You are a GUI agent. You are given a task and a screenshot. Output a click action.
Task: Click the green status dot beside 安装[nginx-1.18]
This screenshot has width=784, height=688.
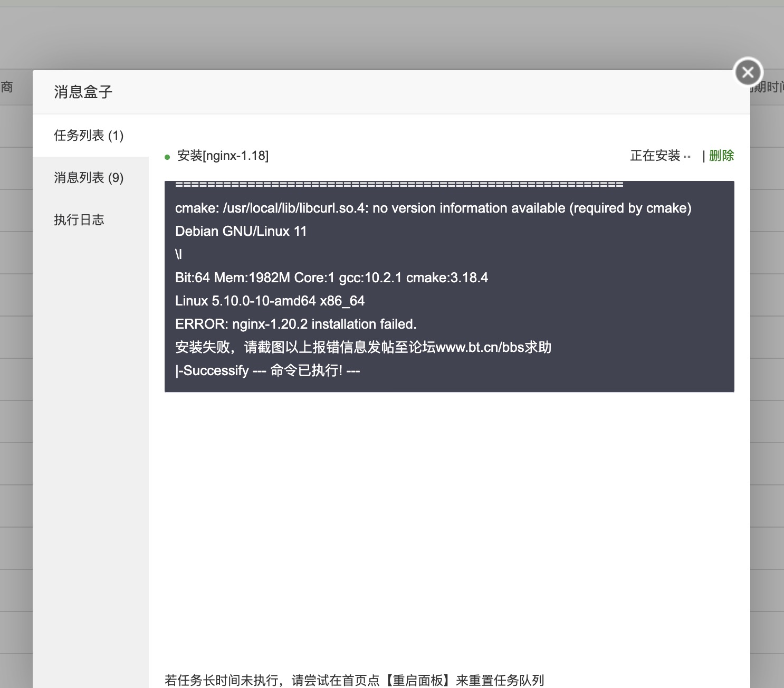(x=167, y=157)
